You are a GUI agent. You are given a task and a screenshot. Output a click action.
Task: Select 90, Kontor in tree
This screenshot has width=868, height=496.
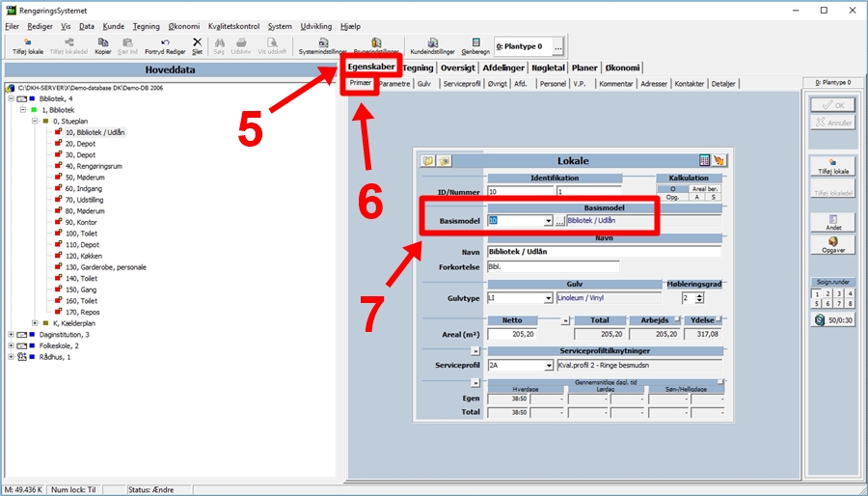[x=81, y=222]
